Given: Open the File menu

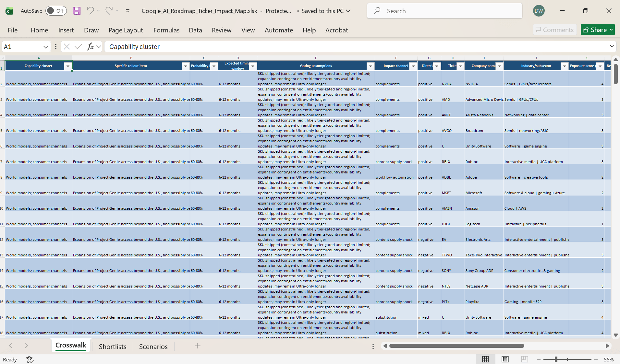Looking at the screenshot, I should point(13,30).
